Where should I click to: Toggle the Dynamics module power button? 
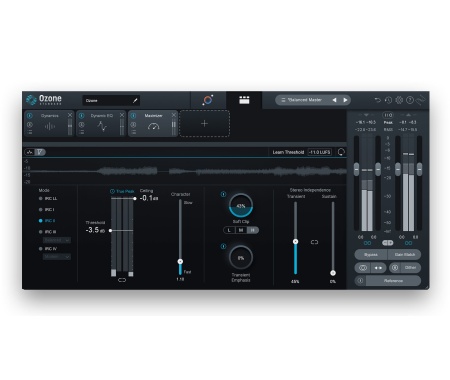[x=30, y=116]
